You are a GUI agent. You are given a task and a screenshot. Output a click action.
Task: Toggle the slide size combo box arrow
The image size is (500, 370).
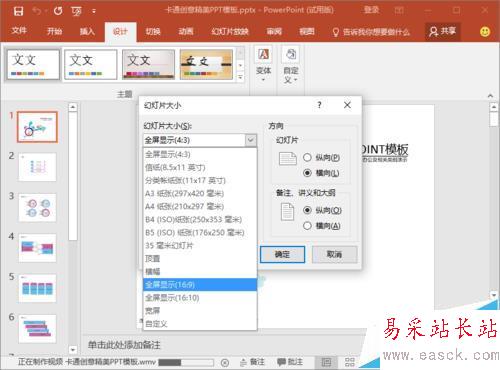click(x=251, y=140)
